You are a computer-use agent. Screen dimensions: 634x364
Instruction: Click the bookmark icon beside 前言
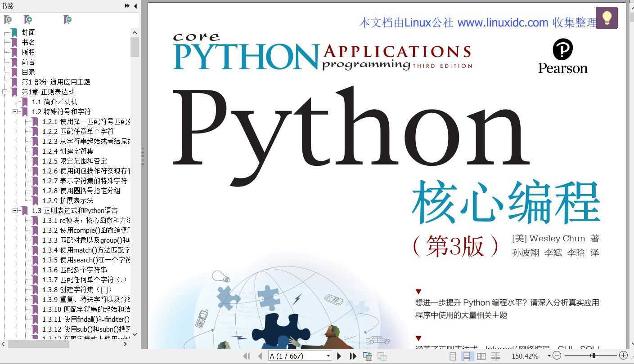[x=14, y=62]
